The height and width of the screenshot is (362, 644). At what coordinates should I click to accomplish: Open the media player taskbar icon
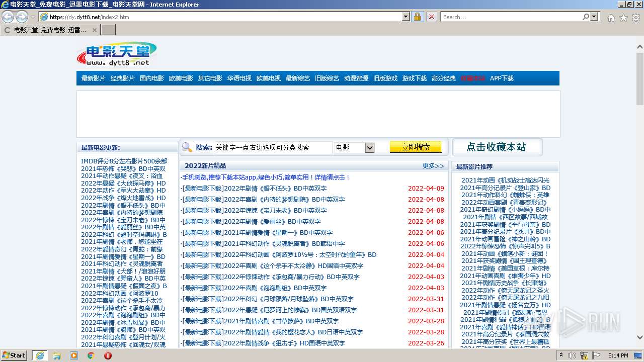(x=74, y=355)
